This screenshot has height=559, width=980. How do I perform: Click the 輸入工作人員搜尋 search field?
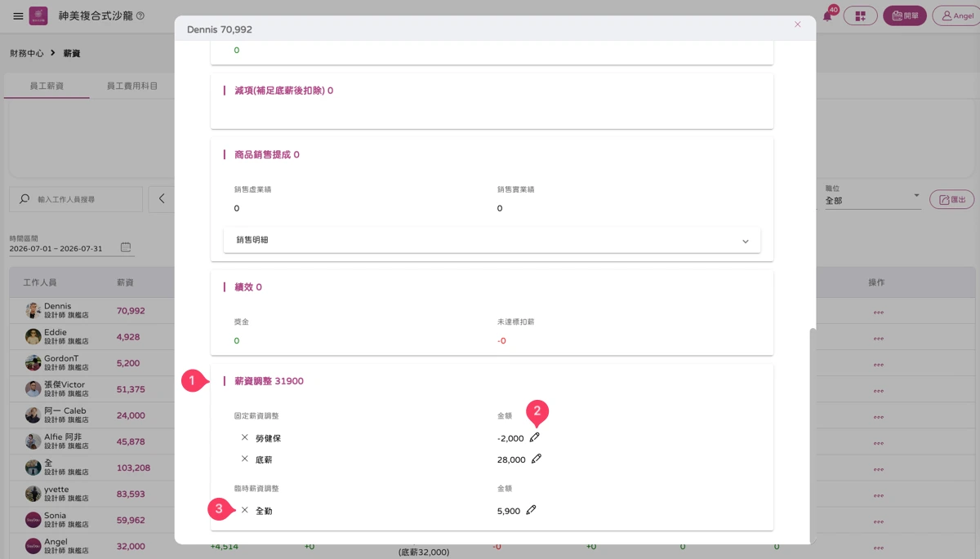coord(76,199)
